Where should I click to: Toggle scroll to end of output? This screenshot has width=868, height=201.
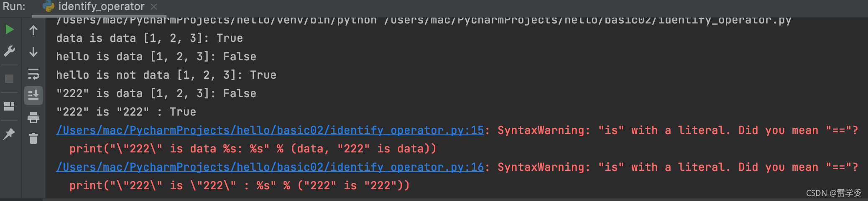point(33,95)
